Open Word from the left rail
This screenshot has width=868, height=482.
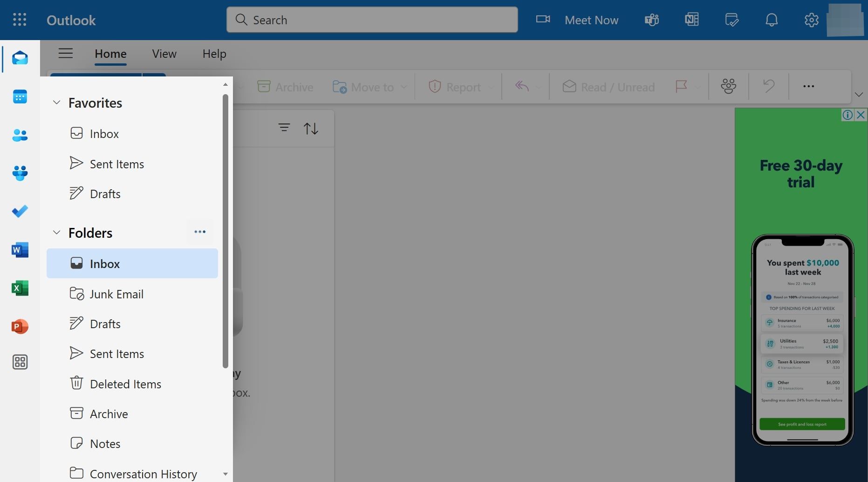20,250
